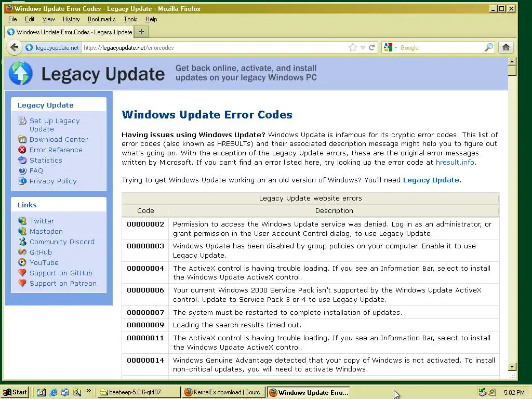Image resolution: width=532 pixels, height=399 pixels.
Task: Click the Legacy Update globe logo
Action: (x=21, y=73)
